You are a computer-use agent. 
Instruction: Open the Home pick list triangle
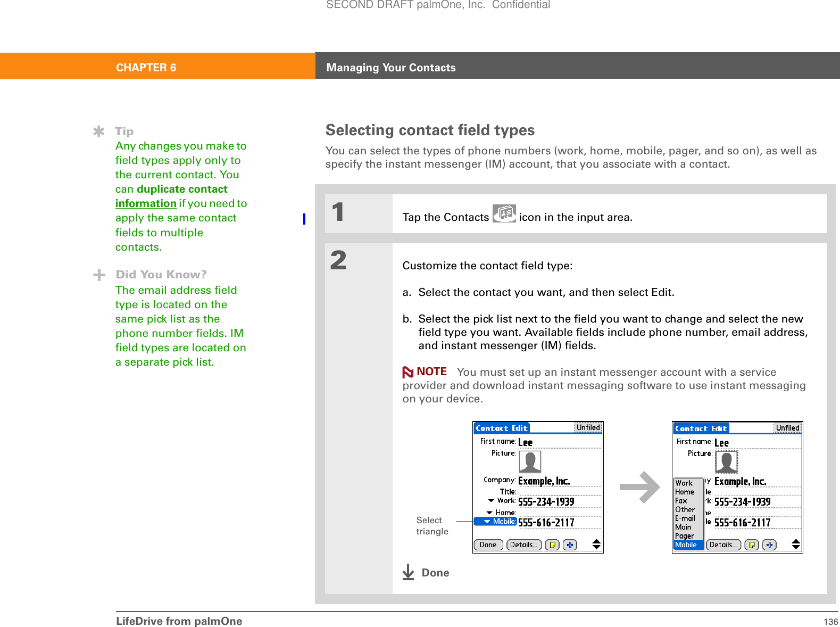point(489,512)
